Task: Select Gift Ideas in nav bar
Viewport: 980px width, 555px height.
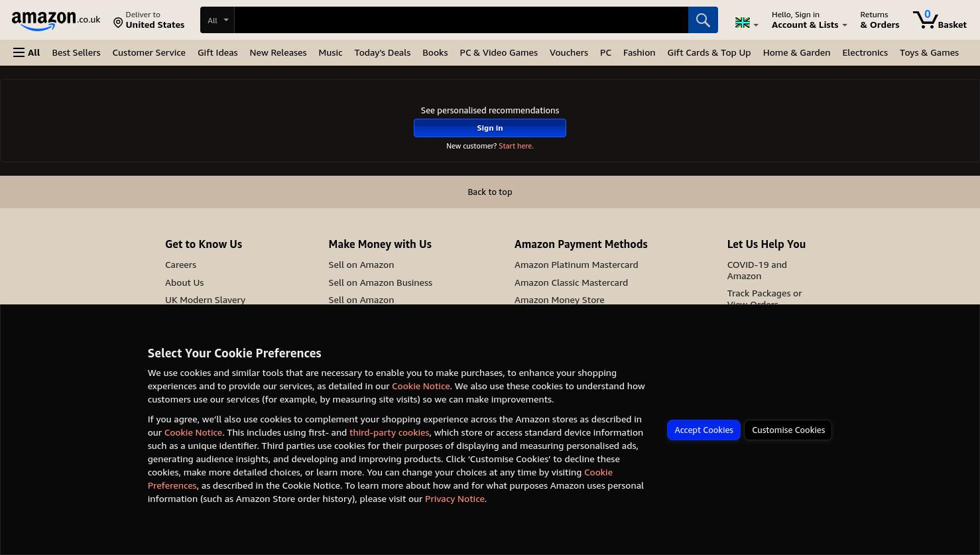Action: pyautogui.click(x=217, y=52)
